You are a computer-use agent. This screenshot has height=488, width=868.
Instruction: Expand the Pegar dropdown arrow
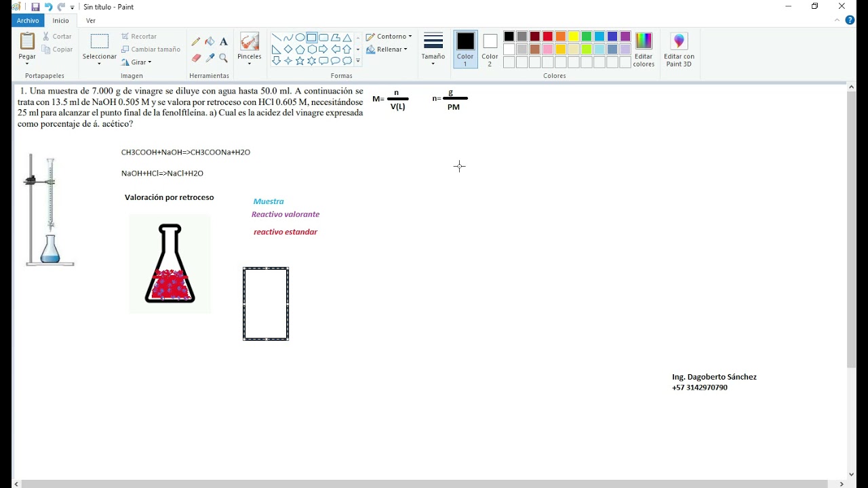coord(27,64)
